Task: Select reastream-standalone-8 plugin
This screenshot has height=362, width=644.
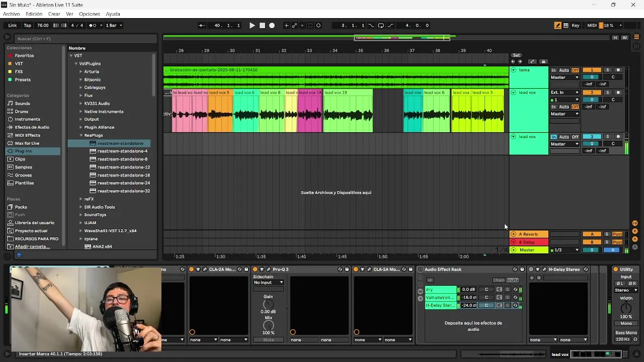Action: pyautogui.click(x=122, y=159)
